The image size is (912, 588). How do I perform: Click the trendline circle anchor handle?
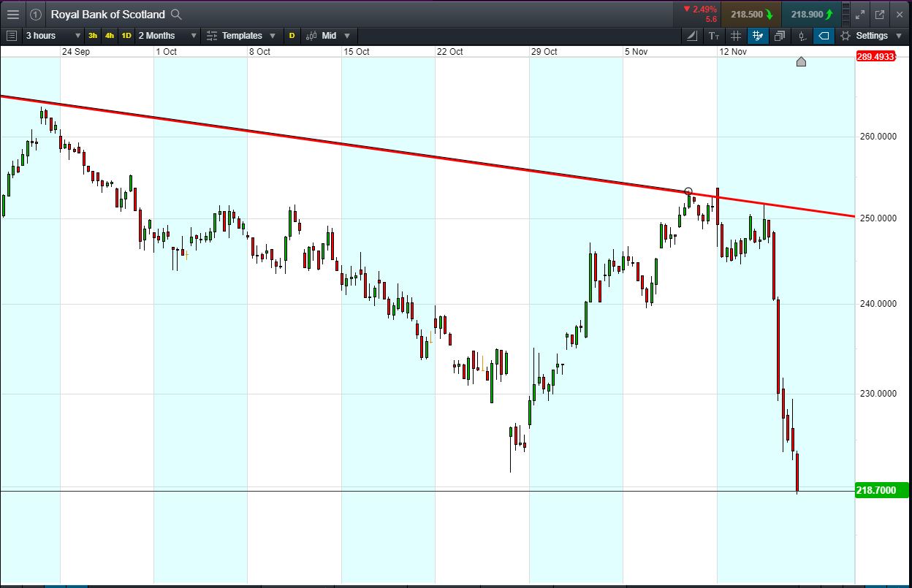click(688, 191)
